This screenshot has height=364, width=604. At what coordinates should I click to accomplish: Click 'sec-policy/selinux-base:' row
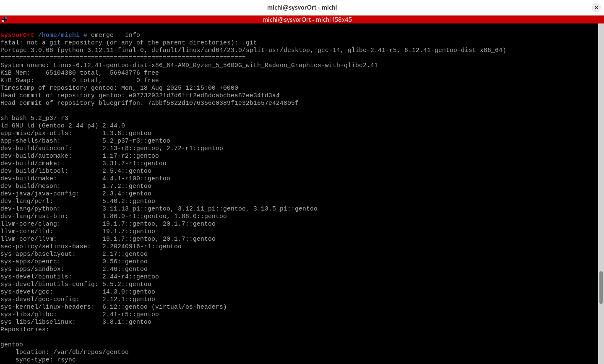pos(91,247)
